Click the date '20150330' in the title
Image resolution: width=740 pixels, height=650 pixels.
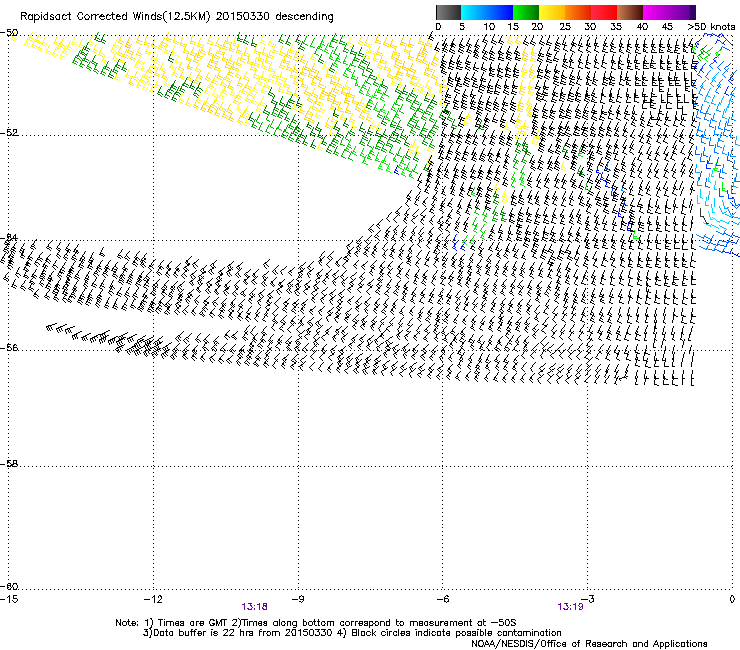tap(243, 17)
